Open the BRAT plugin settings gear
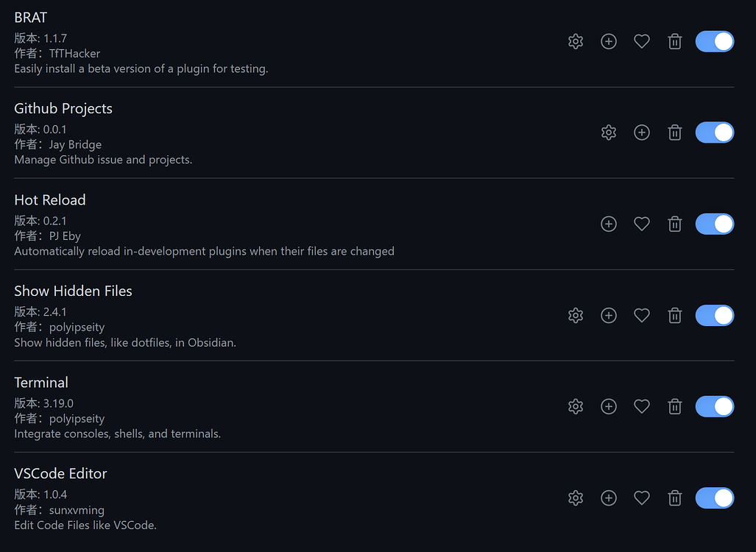Screen dimensions: 756x552 click(576, 41)
